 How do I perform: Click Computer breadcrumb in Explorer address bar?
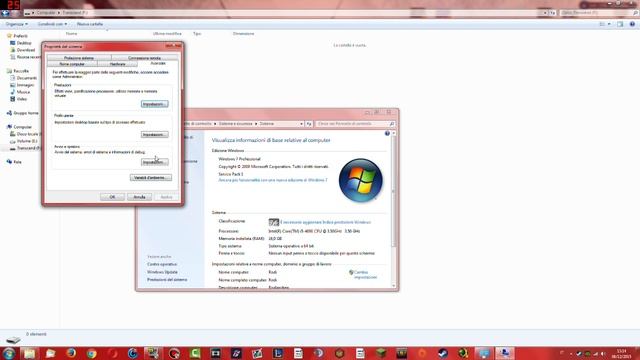click(x=46, y=13)
